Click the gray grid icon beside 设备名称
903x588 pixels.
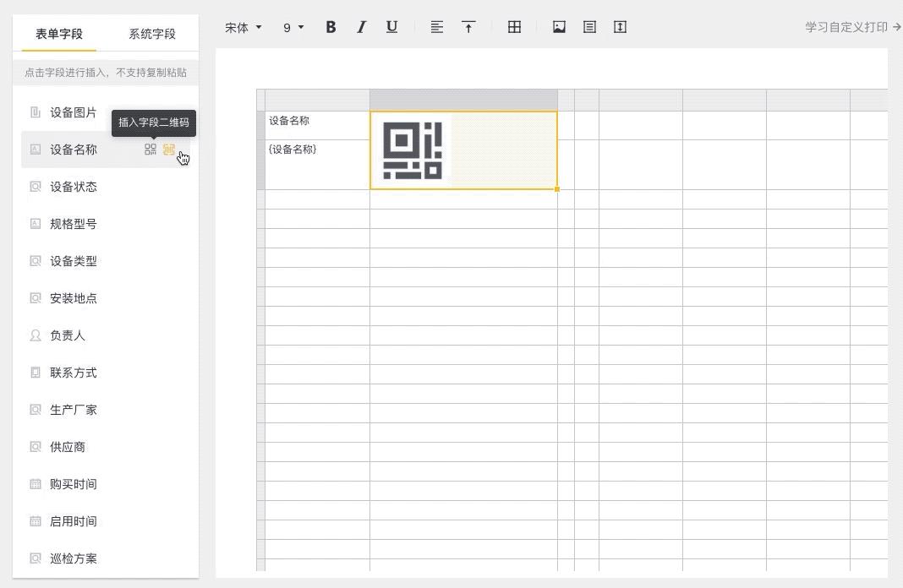point(150,150)
